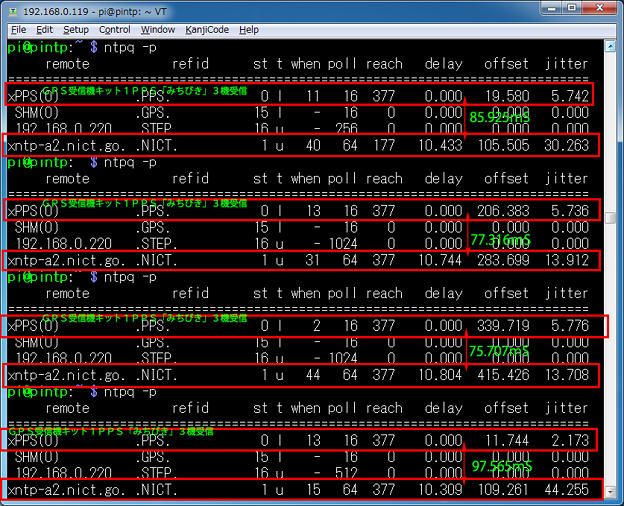This screenshot has height=506, width=624.
Task: Click jitter value 13.708
Action: pos(567,375)
